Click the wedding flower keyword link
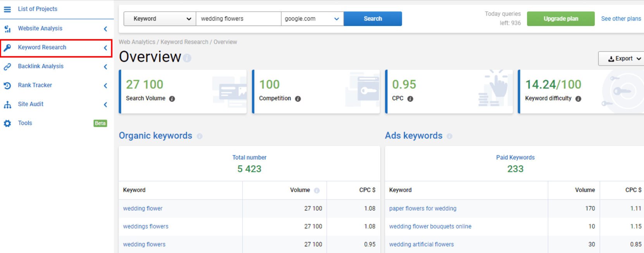Viewport: 644px width, 253px height. click(143, 209)
